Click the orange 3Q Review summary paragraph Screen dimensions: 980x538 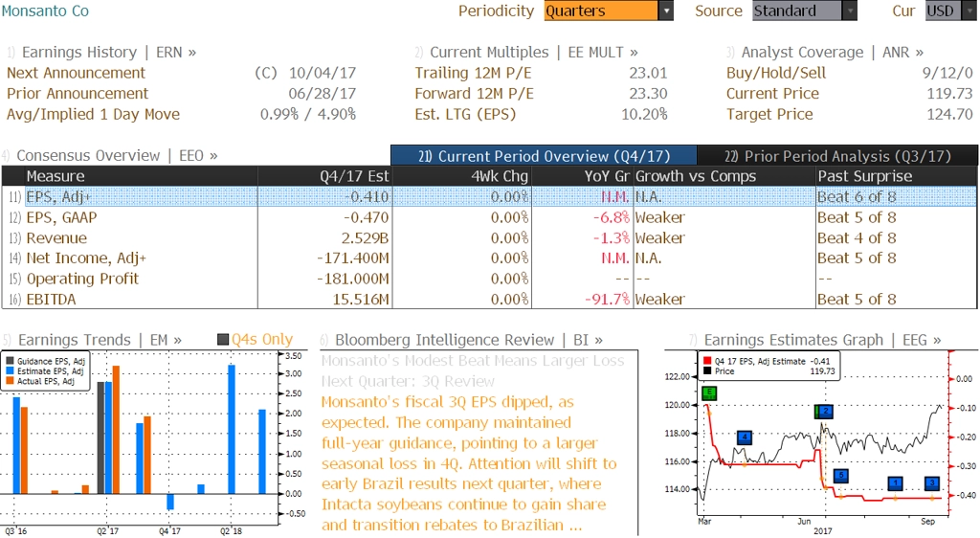click(469, 463)
